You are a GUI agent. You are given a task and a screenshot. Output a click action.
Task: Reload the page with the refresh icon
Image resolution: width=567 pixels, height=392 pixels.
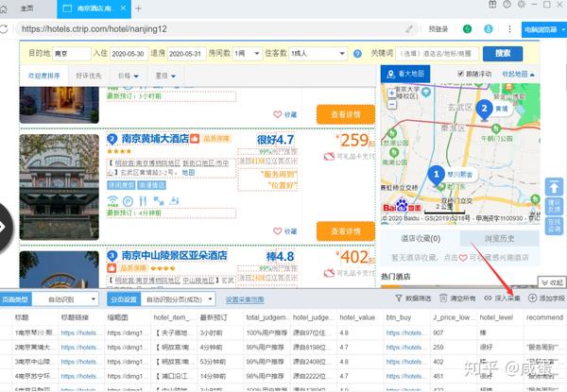tap(4, 29)
